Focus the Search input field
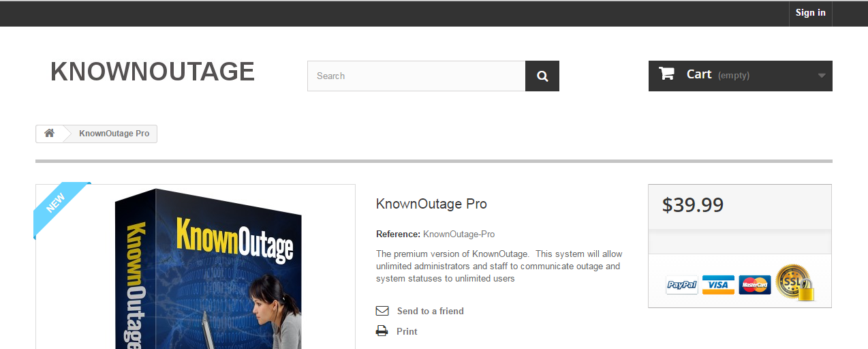 (x=416, y=76)
